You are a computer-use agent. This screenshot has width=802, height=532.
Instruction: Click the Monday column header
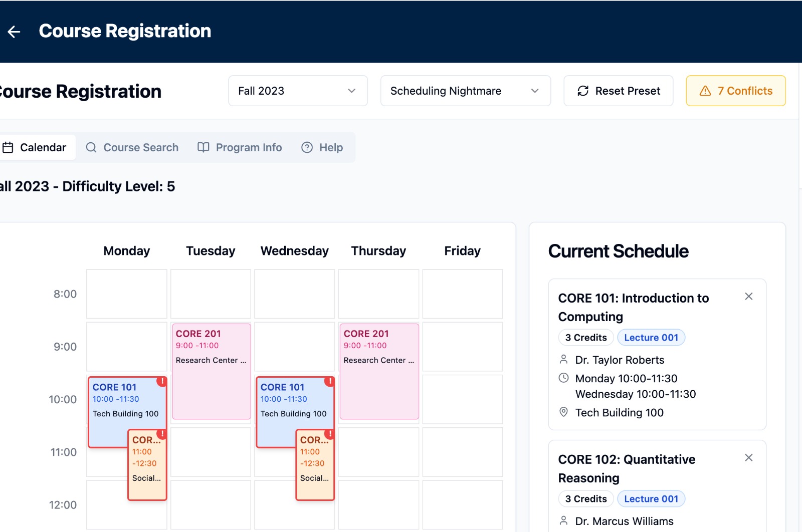tap(127, 251)
